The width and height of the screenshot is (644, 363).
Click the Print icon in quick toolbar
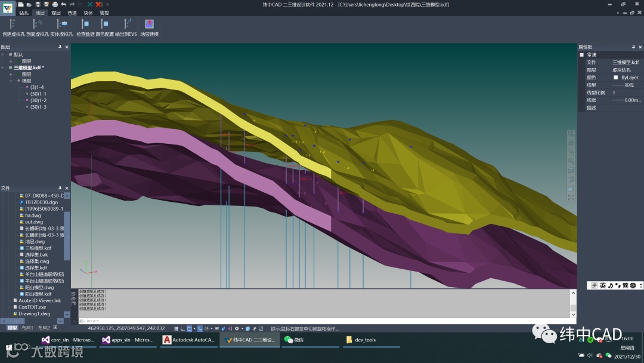(x=55, y=5)
